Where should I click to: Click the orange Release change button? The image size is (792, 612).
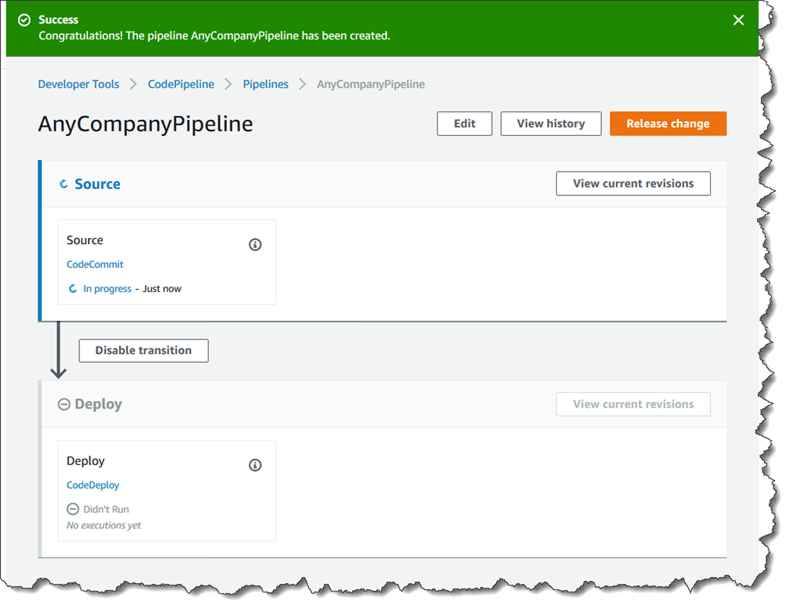pos(667,124)
